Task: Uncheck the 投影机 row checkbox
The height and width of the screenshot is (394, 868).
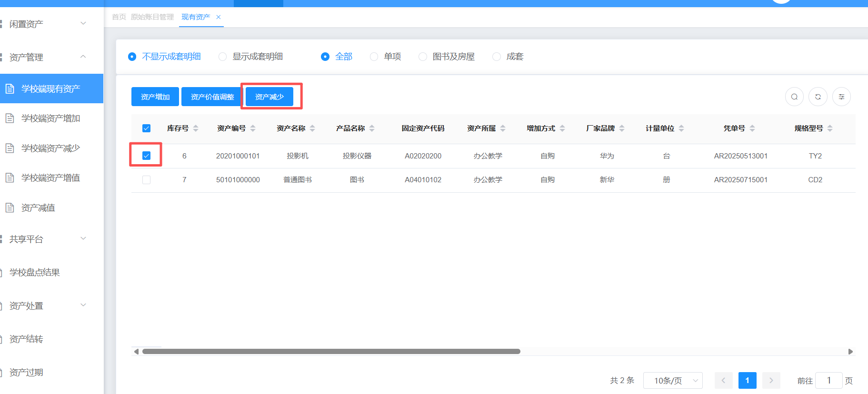Action: (x=146, y=156)
